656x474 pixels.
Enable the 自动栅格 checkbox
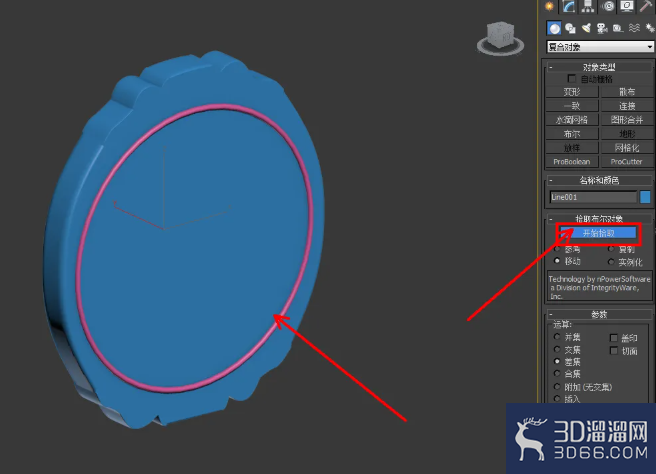(x=571, y=79)
